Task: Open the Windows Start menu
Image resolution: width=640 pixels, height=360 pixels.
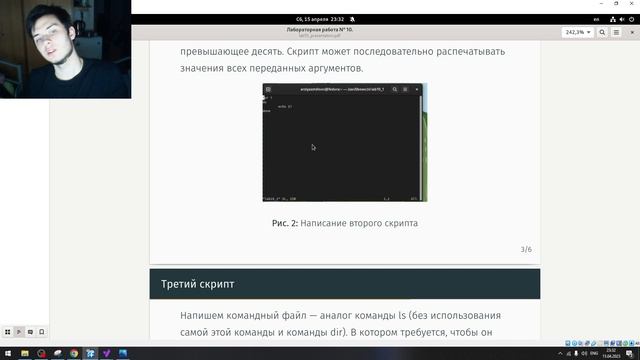Action: [8, 353]
